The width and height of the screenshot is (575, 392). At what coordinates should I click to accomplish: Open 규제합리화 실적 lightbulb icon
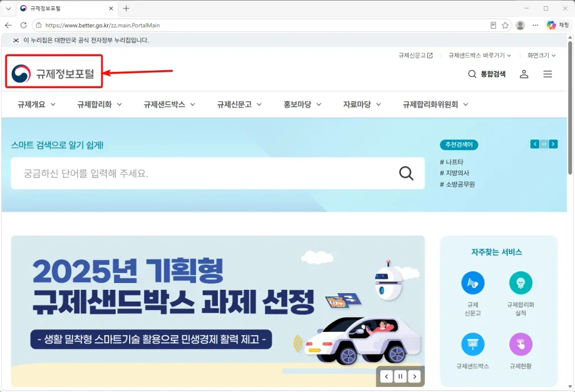point(521,282)
